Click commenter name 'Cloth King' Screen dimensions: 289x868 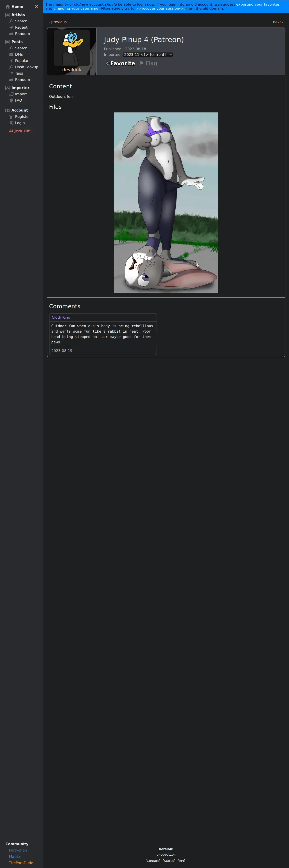click(61, 318)
